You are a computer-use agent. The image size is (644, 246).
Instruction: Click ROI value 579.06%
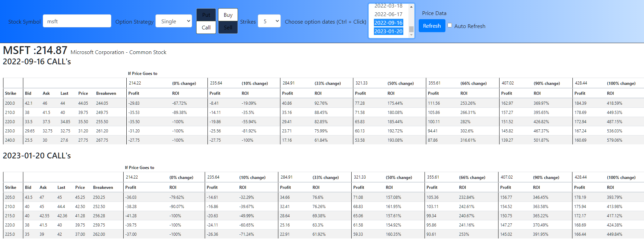pos(615,140)
